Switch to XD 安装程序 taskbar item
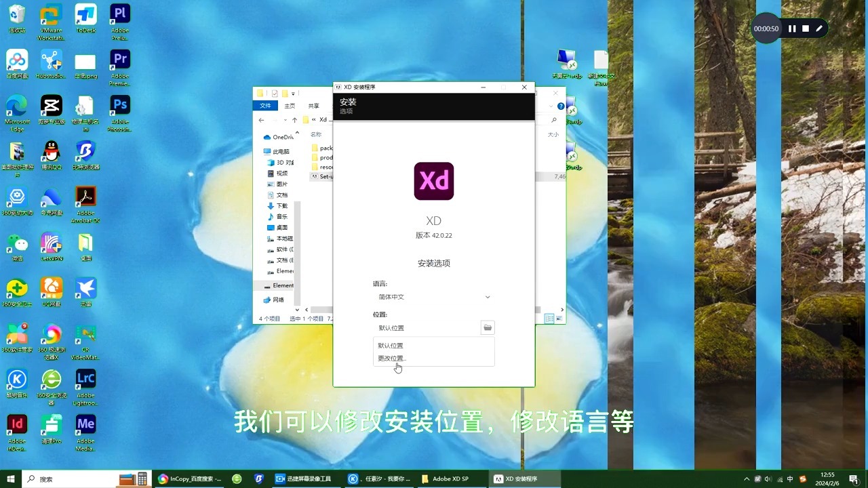 (x=524, y=479)
